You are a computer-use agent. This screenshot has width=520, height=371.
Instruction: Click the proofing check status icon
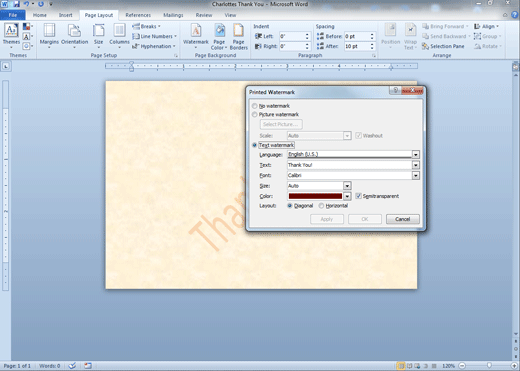pyautogui.click(x=72, y=366)
